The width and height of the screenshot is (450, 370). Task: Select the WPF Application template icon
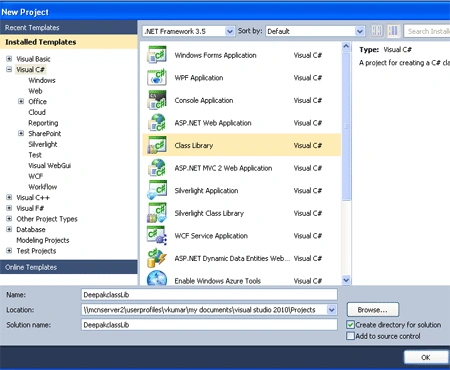pyautogui.click(x=157, y=77)
